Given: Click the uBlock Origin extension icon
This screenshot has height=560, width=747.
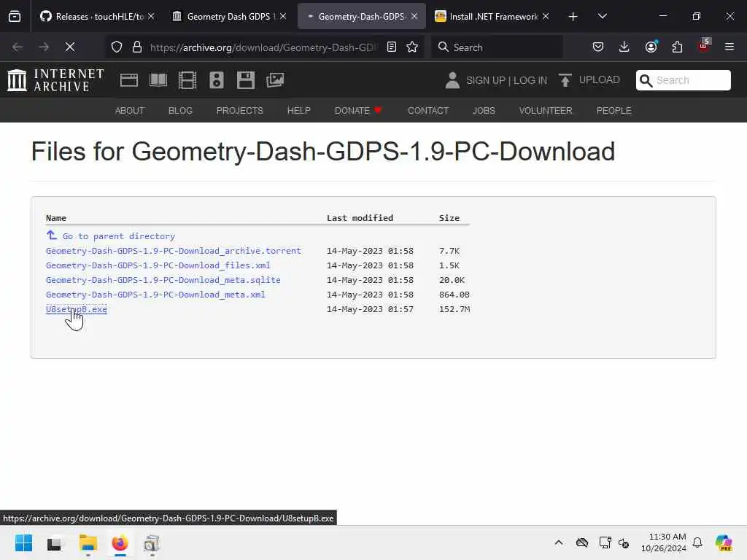Looking at the screenshot, I should tap(704, 46).
